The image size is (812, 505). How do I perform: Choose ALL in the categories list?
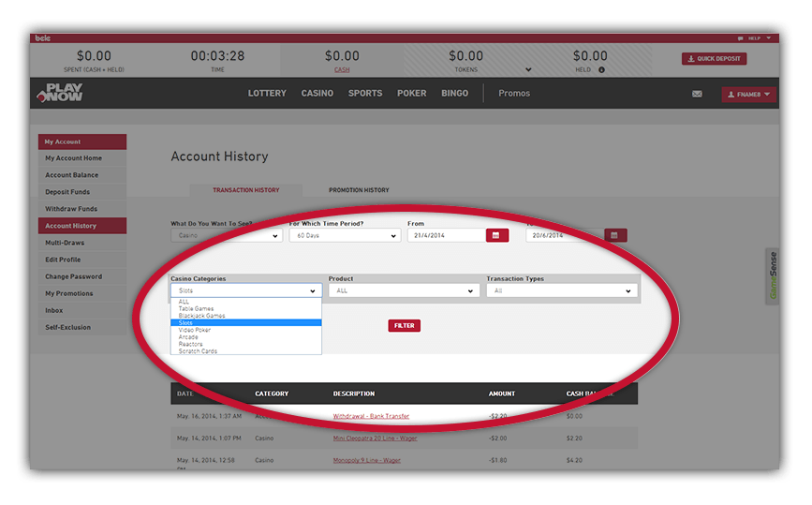pyautogui.click(x=246, y=302)
